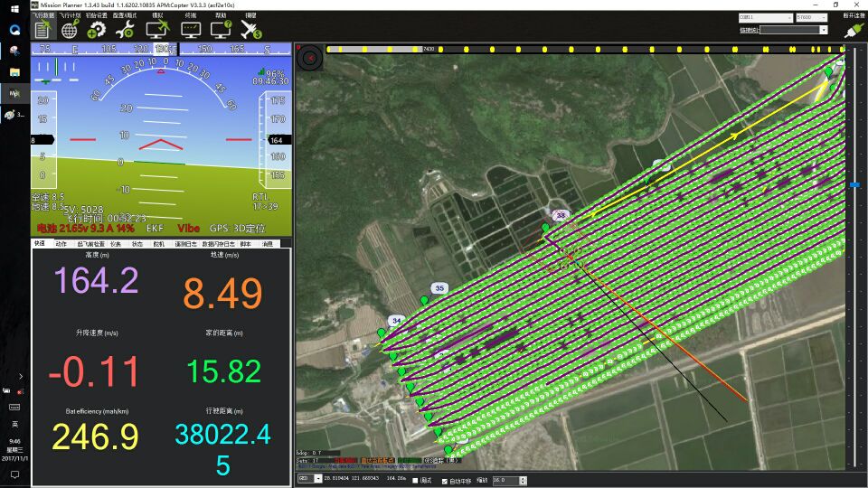Click the distance to home value 15.82
Screen dimensions: 868x488
pyautogui.click(x=223, y=371)
